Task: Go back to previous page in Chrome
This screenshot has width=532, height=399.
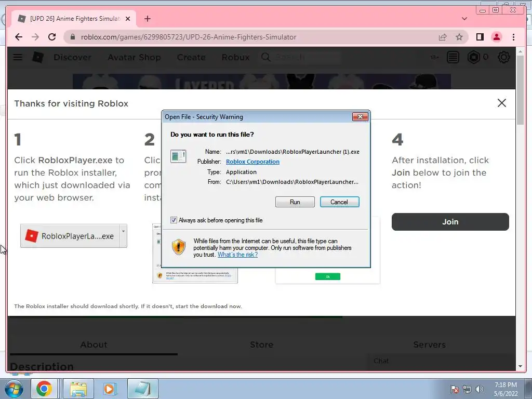Action: pyautogui.click(x=19, y=37)
